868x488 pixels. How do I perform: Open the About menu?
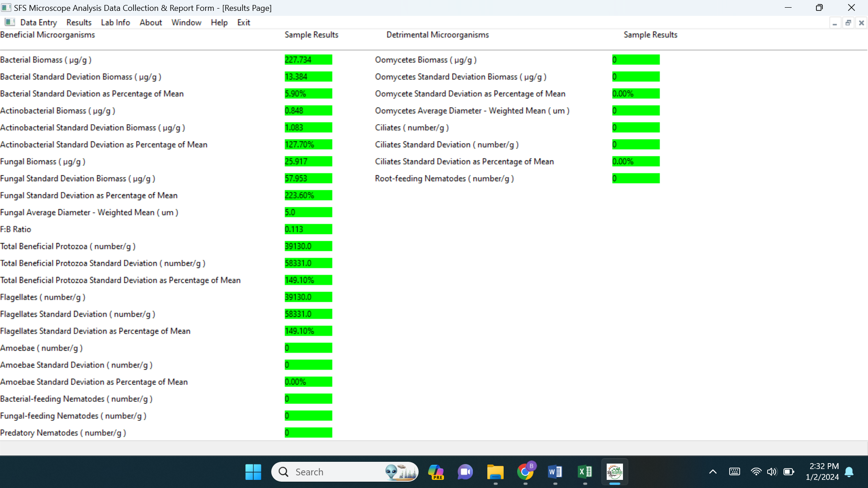pyautogui.click(x=151, y=23)
